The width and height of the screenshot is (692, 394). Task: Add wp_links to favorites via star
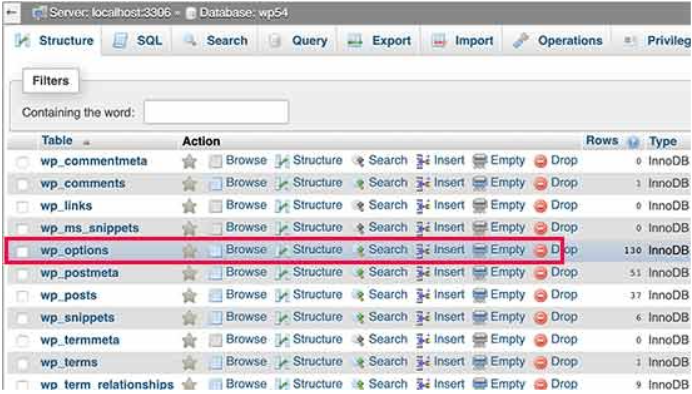click(189, 206)
